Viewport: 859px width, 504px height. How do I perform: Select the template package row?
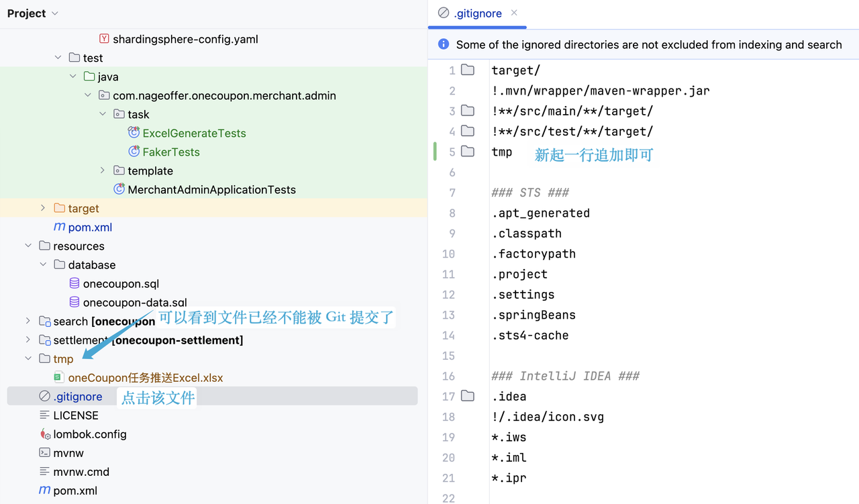click(150, 170)
